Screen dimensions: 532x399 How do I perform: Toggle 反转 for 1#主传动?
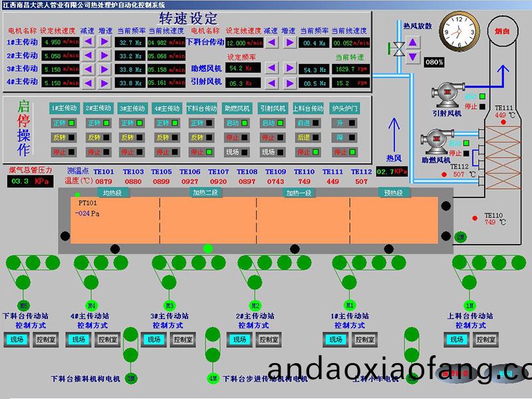[63, 138]
